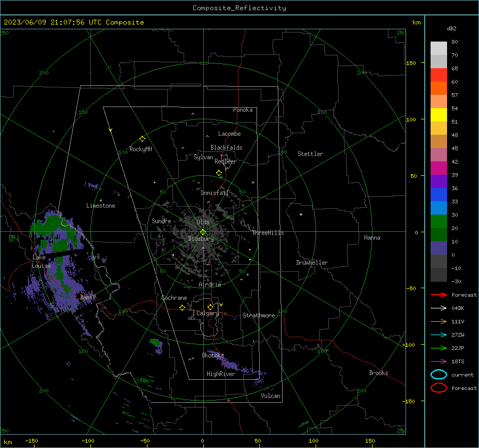Click the white plus marker west of Hanna
Screen dimensions: 479x448
point(301,214)
